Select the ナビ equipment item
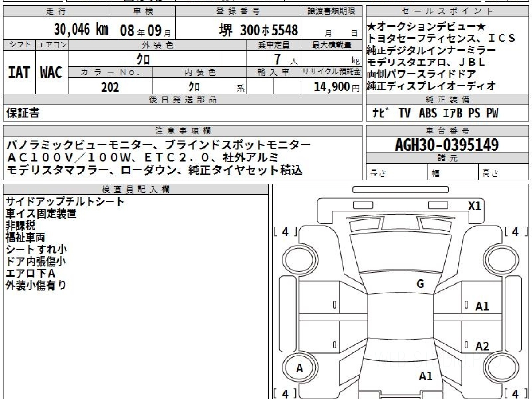The width and height of the screenshot is (532, 399). [x=381, y=113]
